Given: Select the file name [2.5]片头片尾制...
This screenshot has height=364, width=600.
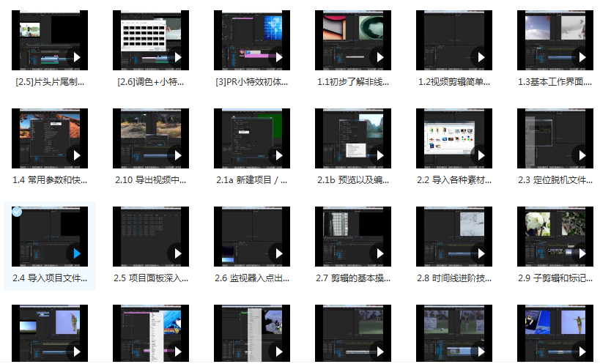Looking at the screenshot, I should pos(50,82).
